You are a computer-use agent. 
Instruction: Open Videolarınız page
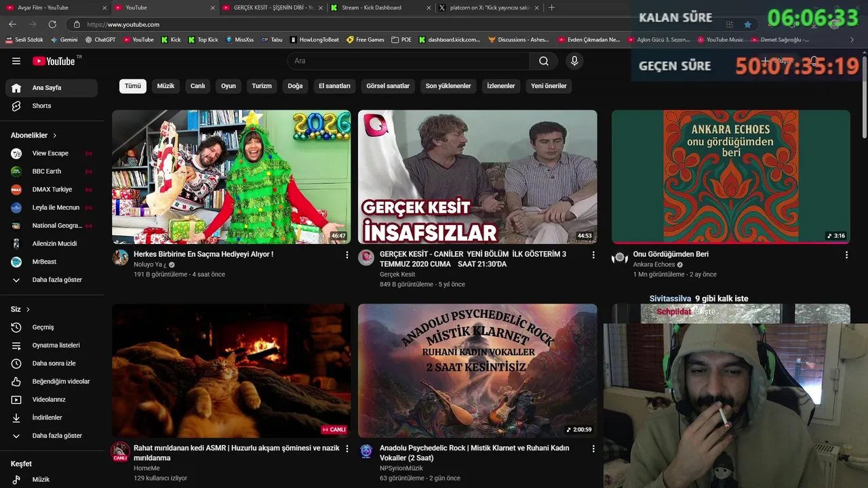pos(52,400)
